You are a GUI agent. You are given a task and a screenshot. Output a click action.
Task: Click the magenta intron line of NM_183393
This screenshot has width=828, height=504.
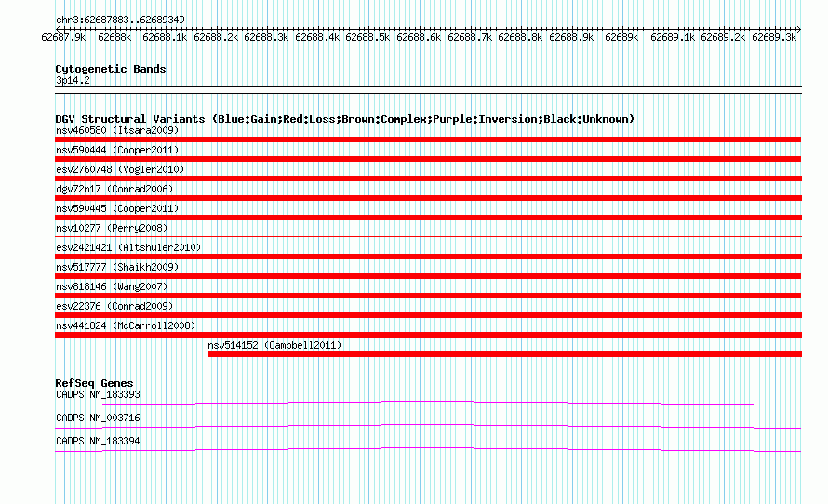[x=428, y=402]
